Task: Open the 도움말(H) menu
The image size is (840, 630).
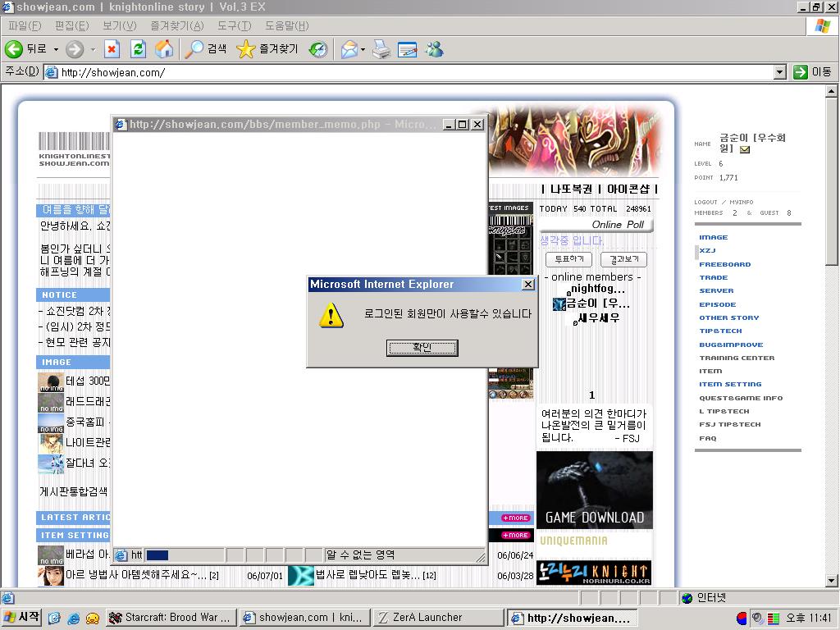Action: pos(286,25)
